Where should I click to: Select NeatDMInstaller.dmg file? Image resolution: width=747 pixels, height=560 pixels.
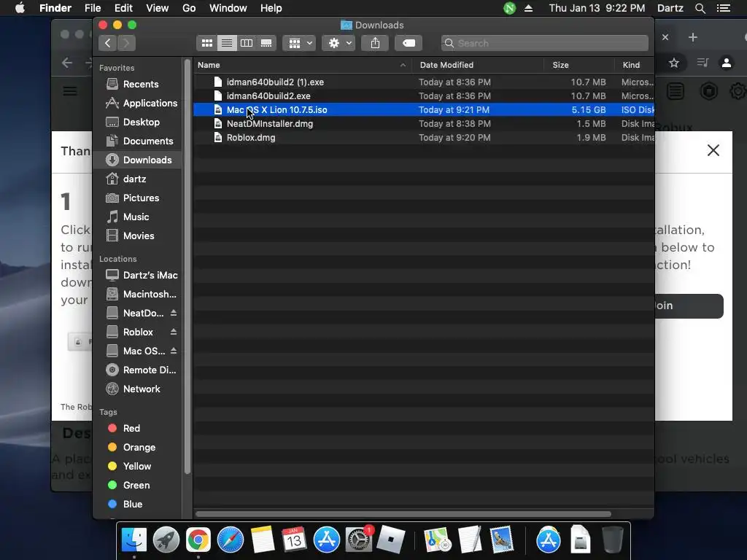coord(424,123)
